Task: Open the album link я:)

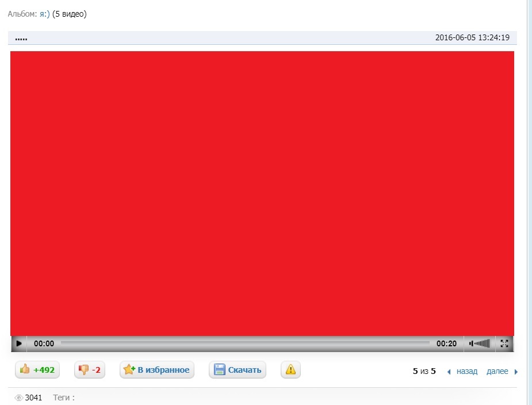Action: (45, 14)
